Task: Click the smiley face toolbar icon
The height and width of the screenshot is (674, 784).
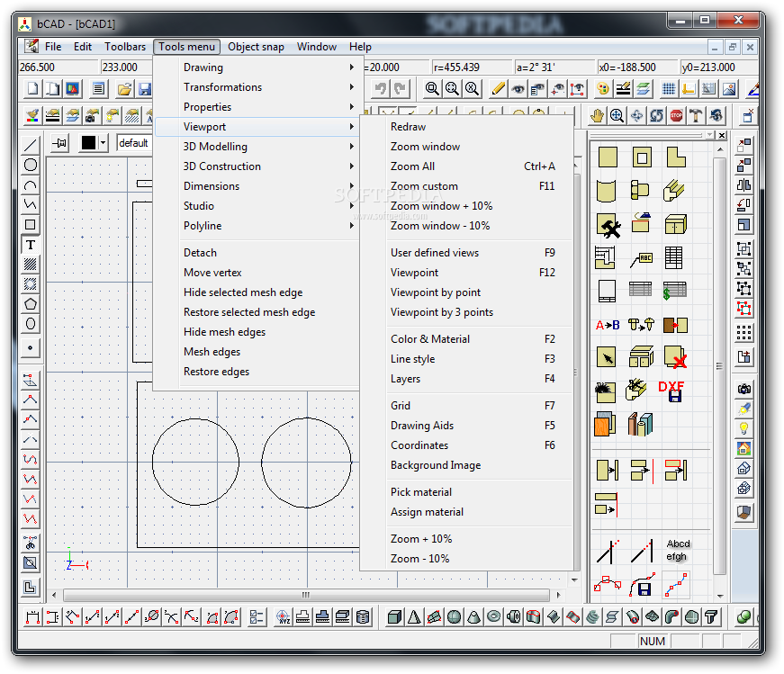Action: click(603, 89)
